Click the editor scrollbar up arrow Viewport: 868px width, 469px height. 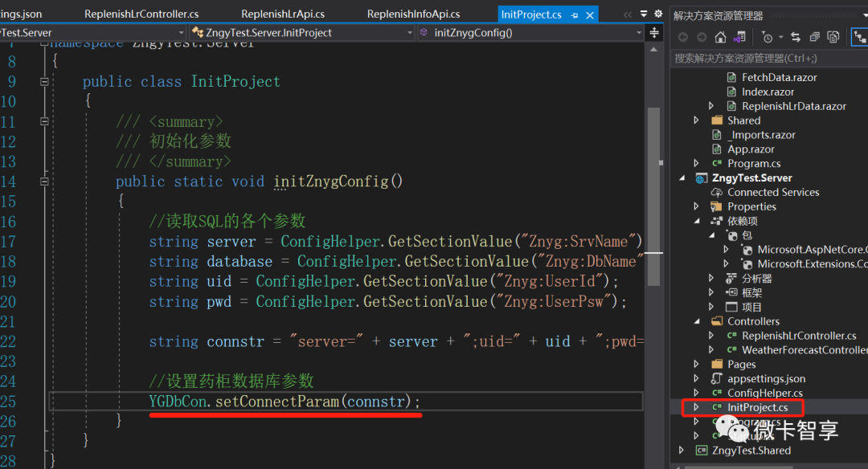point(653,50)
